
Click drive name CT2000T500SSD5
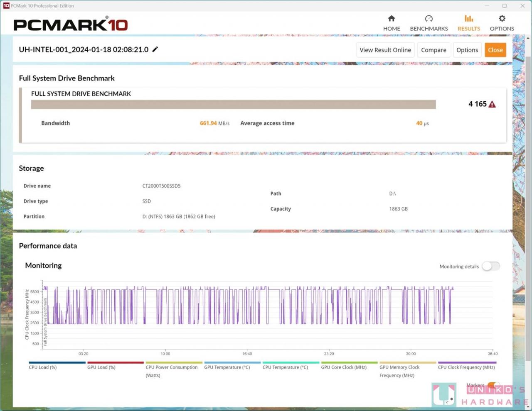tap(161, 186)
